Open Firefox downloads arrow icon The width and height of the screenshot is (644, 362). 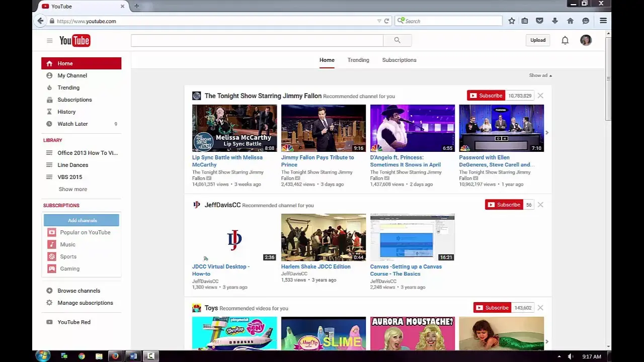click(x=555, y=21)
